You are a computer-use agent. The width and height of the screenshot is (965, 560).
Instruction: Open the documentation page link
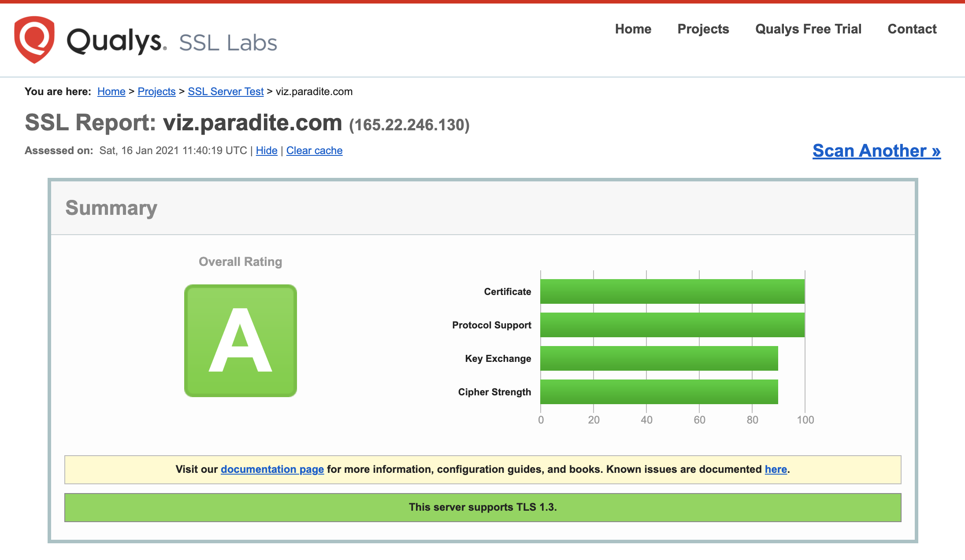[x=272, y=469]
